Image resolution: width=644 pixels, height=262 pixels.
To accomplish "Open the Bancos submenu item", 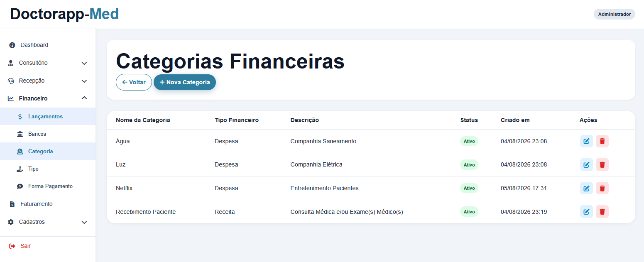I will (48, 134).
